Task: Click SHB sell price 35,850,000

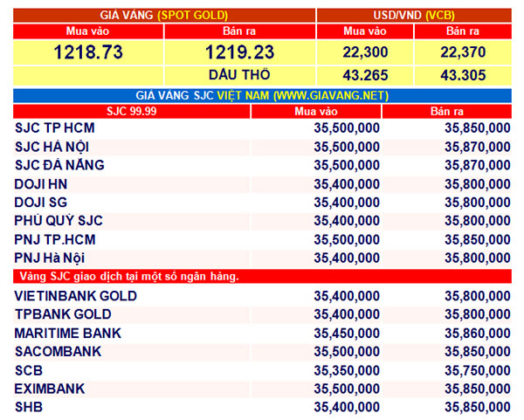Action: click(x=478, y=408)
